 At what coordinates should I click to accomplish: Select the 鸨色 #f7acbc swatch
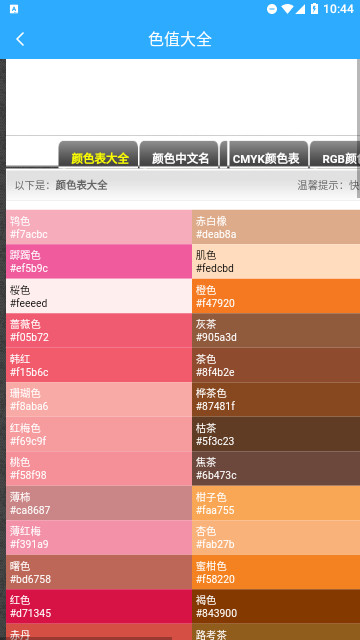99,227
